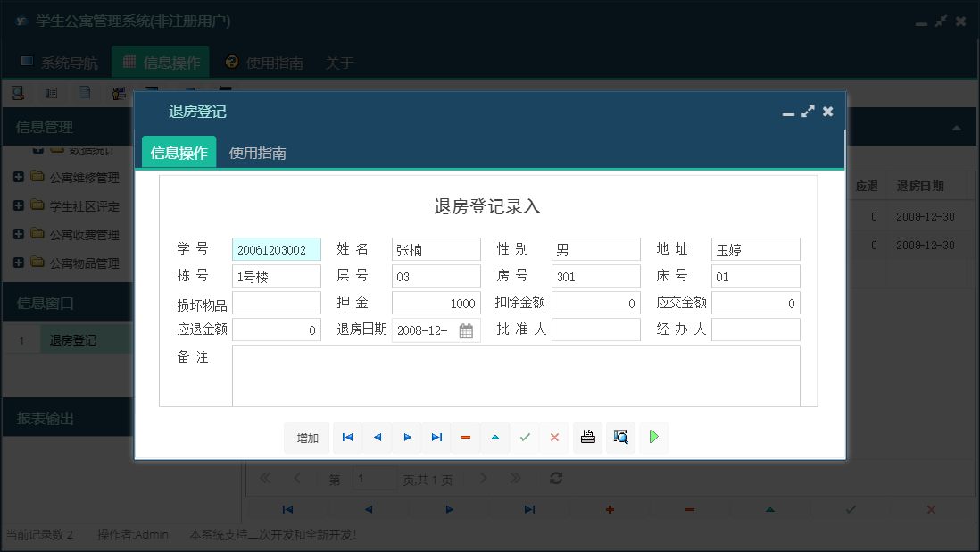Go to the first record arrow icon
This screenshot has height=552, width=980.
[347, 438]
